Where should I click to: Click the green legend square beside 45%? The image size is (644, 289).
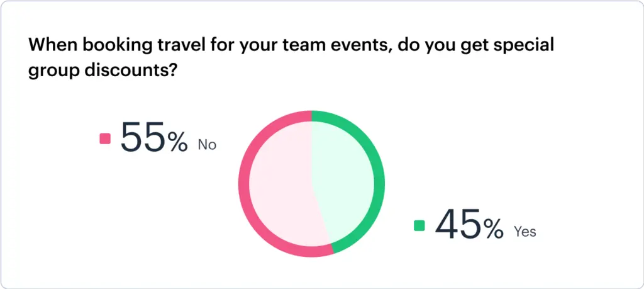click(419, 225)
